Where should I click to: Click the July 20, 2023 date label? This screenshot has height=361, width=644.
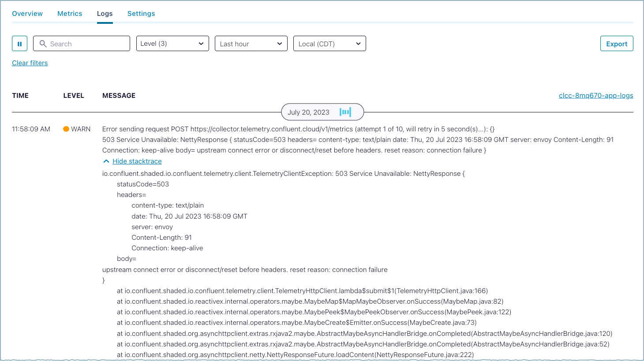pos(308,112)
